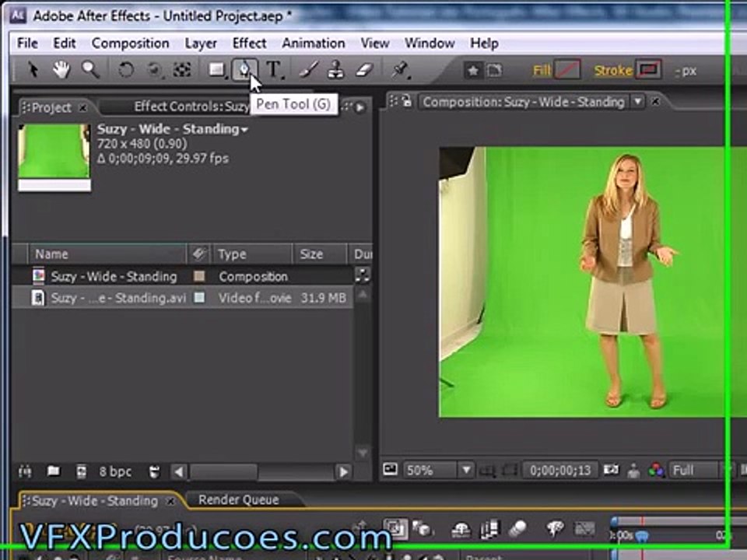Image resolution: width=747 pixels, height=560 pixels.
Task: Click the Stroke label link
Action: pyautogui.click(x=613, y=71)
